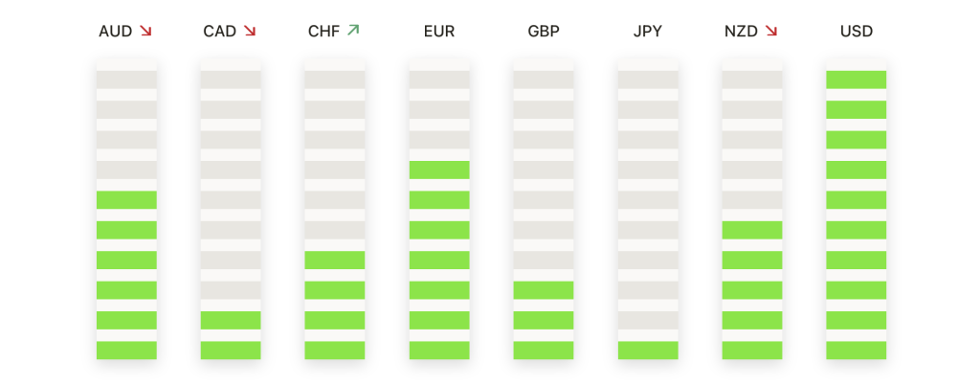Click the topmost green bar in AUD column

pos(126,200)
